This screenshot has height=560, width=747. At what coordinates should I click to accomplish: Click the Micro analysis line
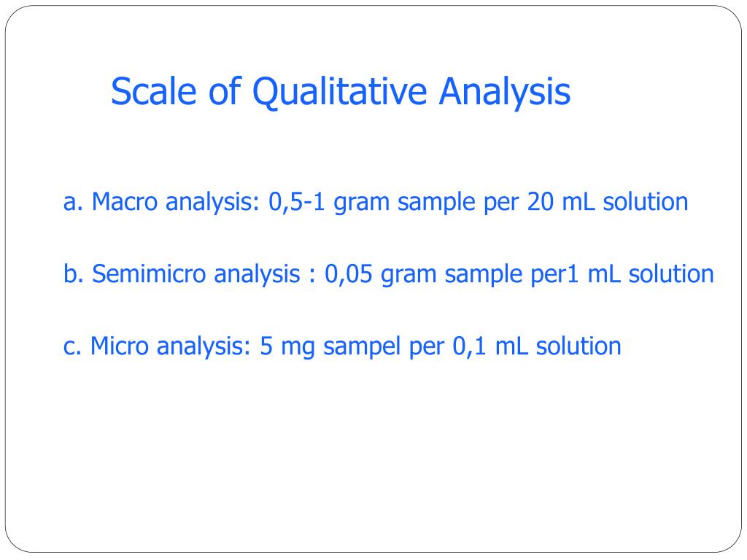[x=342, y=346]
